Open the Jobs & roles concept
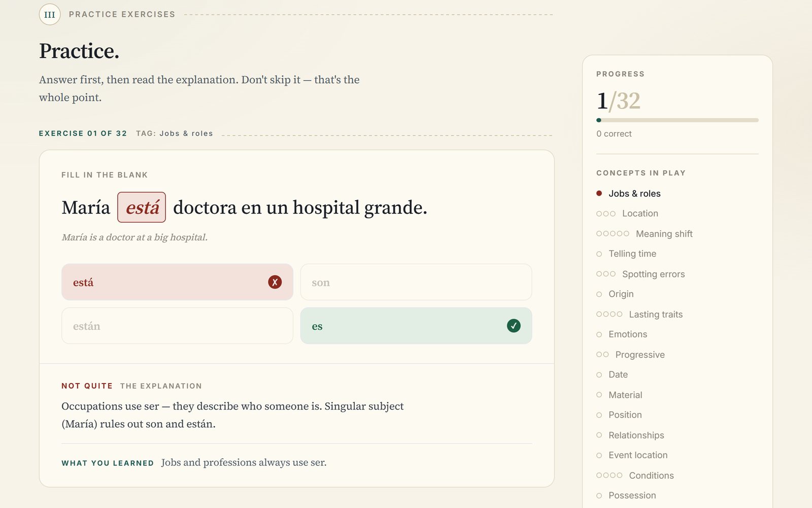 (x=628, y=194)
